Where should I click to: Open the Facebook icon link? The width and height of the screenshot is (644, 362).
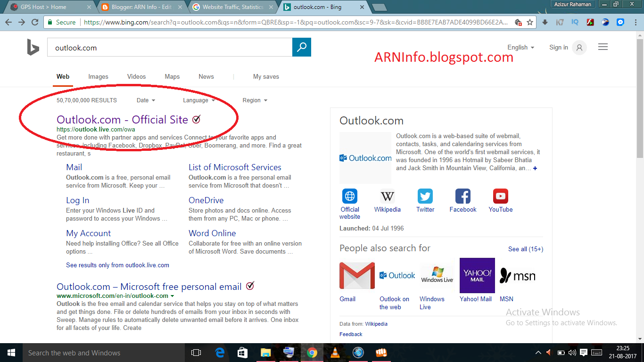click(463, 196)
